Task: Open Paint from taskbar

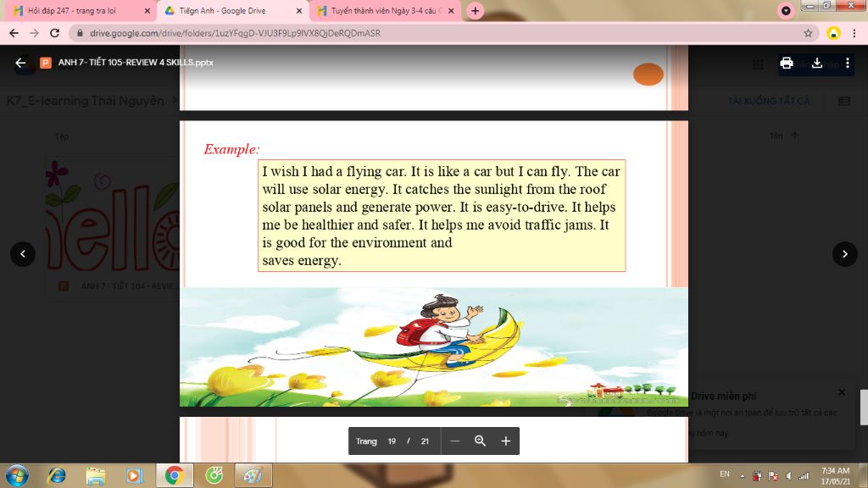Action: pyautogui.click(x=253, y=476)
